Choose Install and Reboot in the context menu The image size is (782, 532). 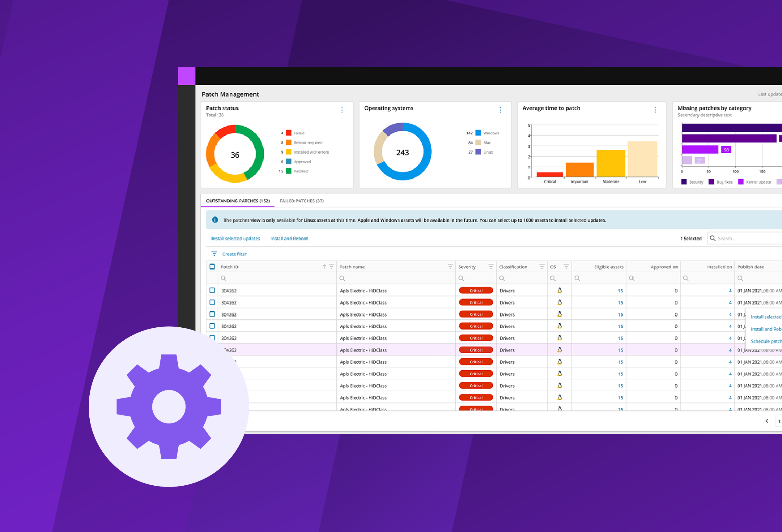pos(766,329)
